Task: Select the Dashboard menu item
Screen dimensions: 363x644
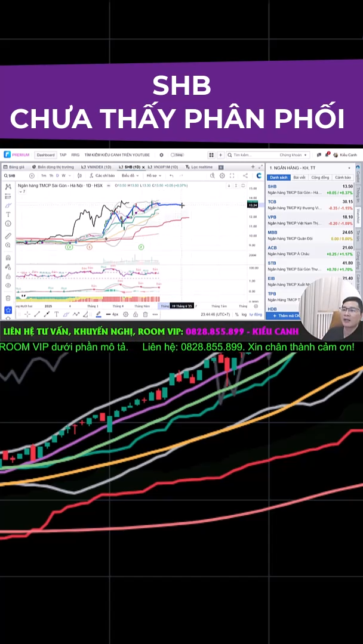Action: [45, 155]
